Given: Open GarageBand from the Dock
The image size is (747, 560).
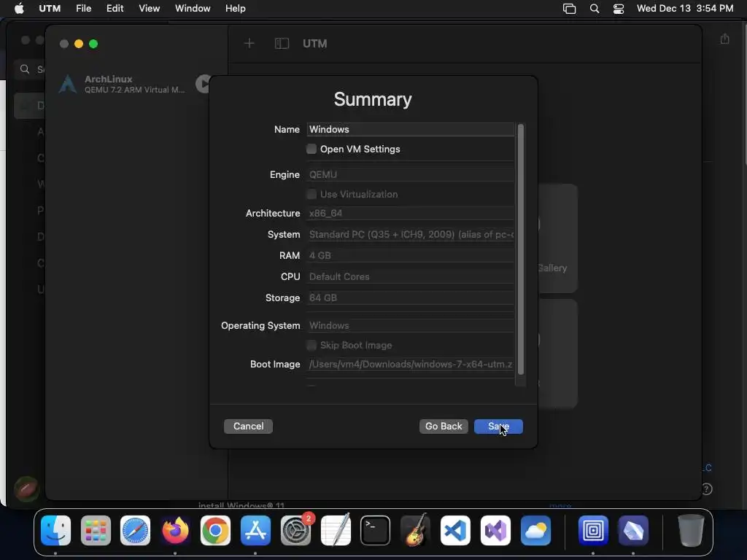Looking at the screenshot, I should pyautogui.click(x=415, y=530).
